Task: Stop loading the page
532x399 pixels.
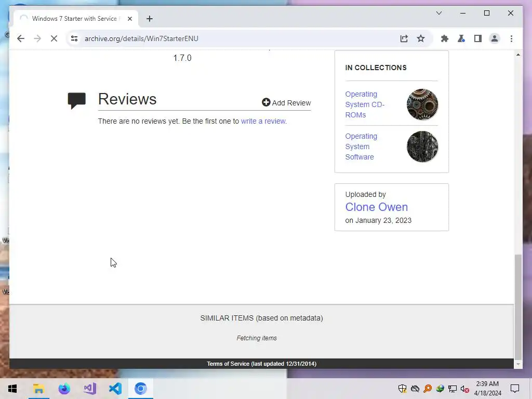Action: tap(54, 38)
